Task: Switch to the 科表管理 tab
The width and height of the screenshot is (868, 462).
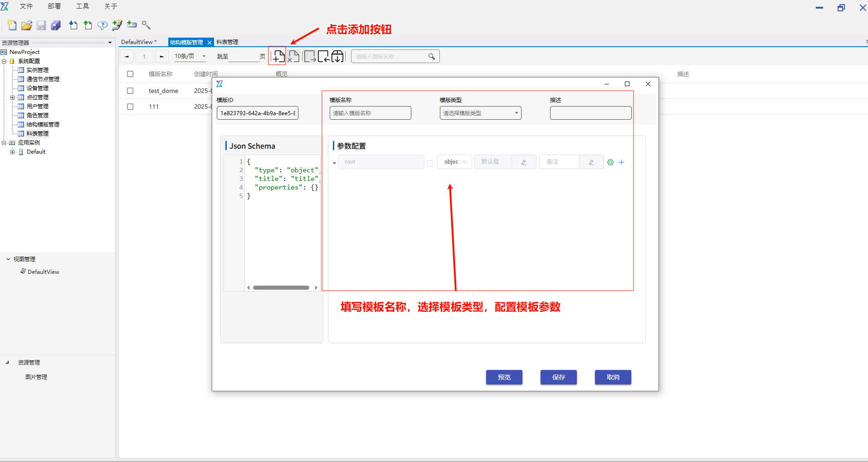Action: [227, 42]
